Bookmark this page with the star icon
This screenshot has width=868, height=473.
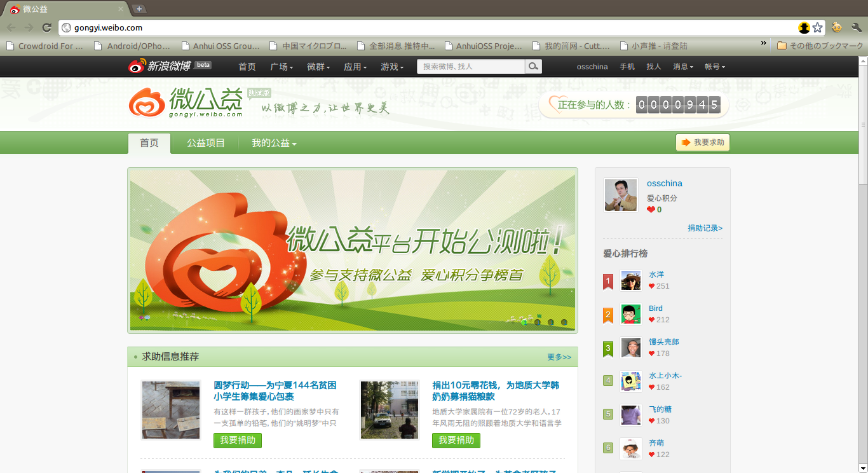818,28
